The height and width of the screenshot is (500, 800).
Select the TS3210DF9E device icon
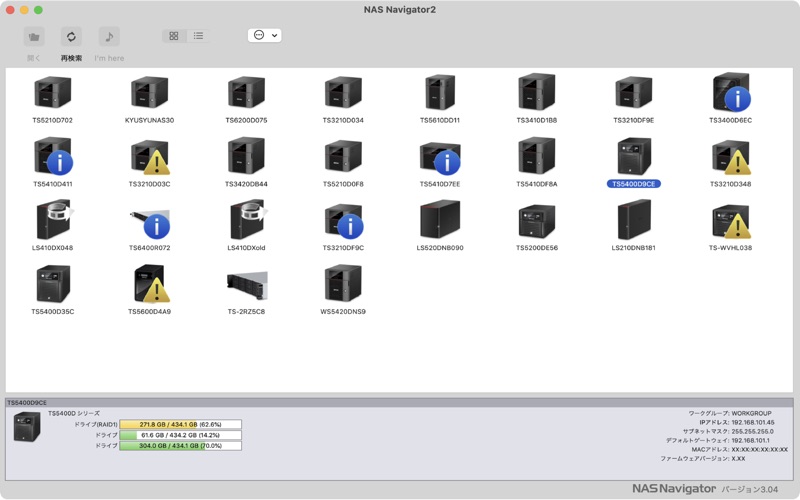click(633, 92)
